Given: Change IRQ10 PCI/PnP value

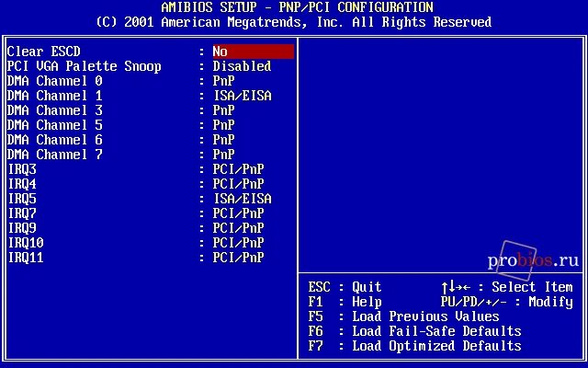Looking at the screenshot, I should pyautogui.click(x=238, y=243).
